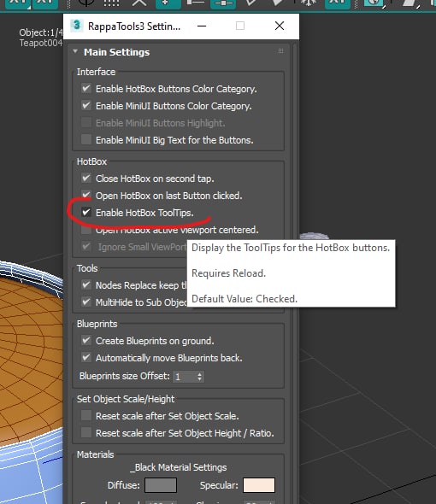Select the orange teapot mesh in viewport

coord(31,360)
